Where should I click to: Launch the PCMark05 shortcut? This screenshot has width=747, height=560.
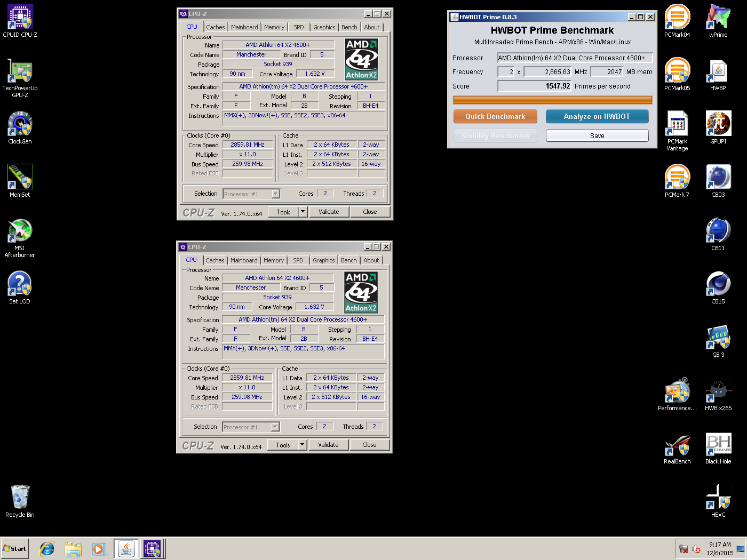point(677,75)
